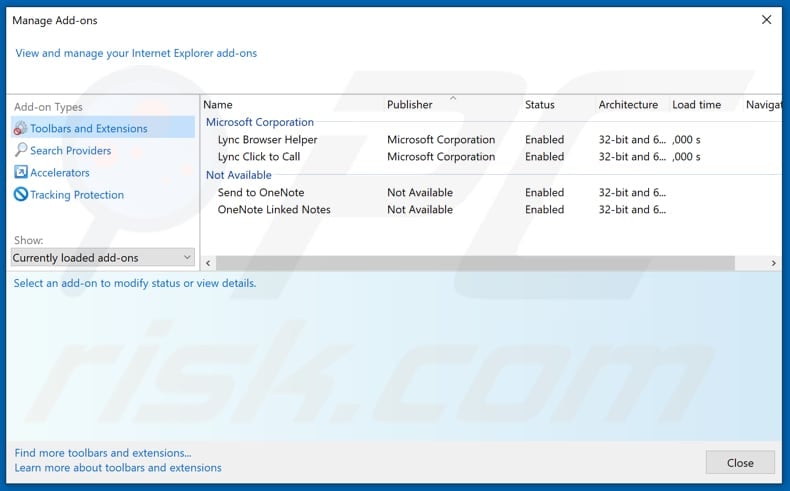
Task: Click the Navigation column header
Action: tap(764, 105)
